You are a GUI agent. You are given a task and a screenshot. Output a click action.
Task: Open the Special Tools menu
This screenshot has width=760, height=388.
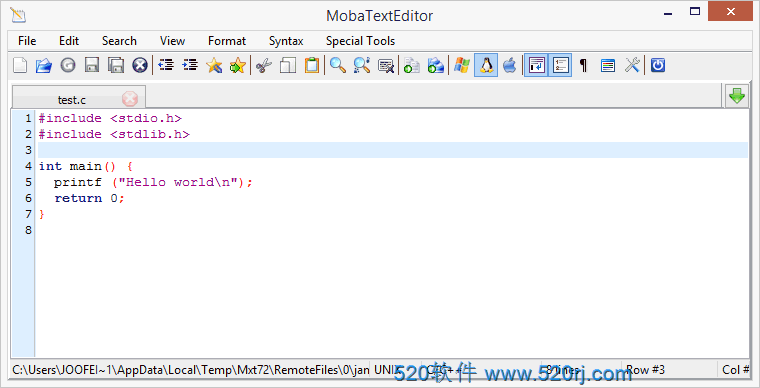pos(360,41)
